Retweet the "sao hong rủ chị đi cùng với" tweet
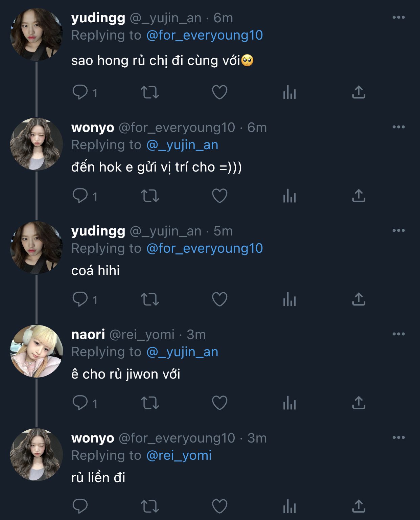Viewport: 420px width, 520px height. [150, 92]
